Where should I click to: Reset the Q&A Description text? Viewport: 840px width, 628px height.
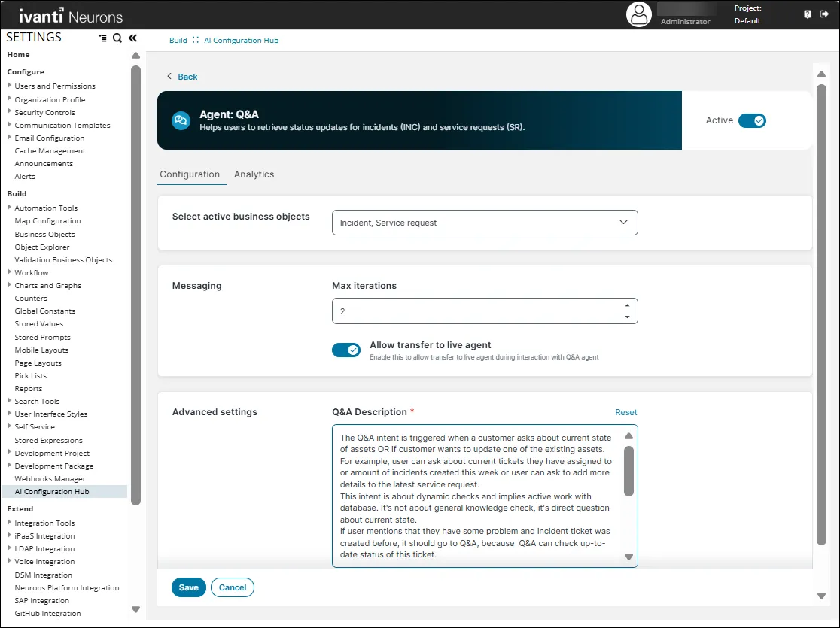[625, 412]
